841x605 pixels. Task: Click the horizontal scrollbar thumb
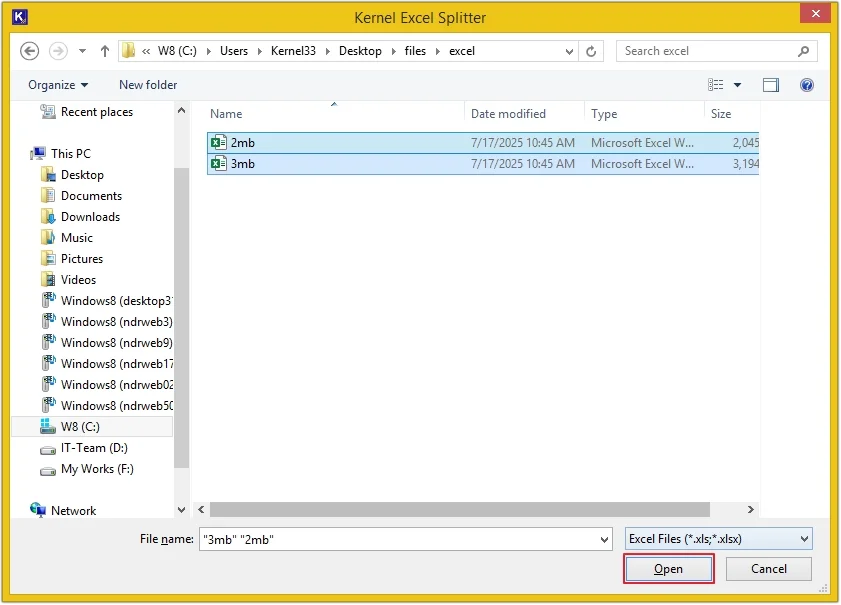click(x=460, y=510)
